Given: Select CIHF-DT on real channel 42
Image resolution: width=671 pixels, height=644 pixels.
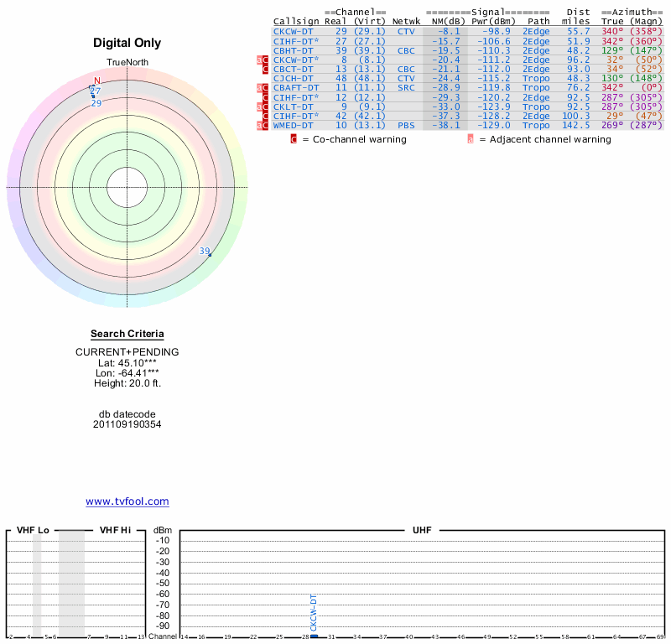Looking at the screenshot, I should [x=296, y=116].
